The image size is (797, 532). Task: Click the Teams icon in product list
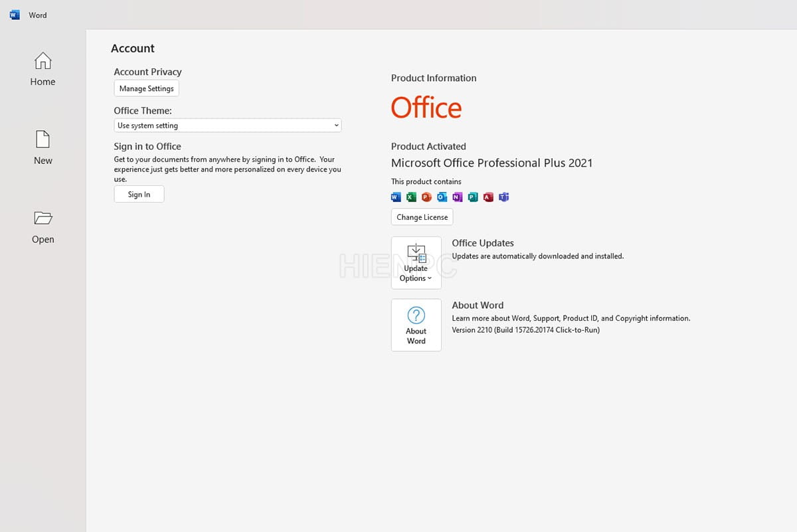(x=503, y=197)
